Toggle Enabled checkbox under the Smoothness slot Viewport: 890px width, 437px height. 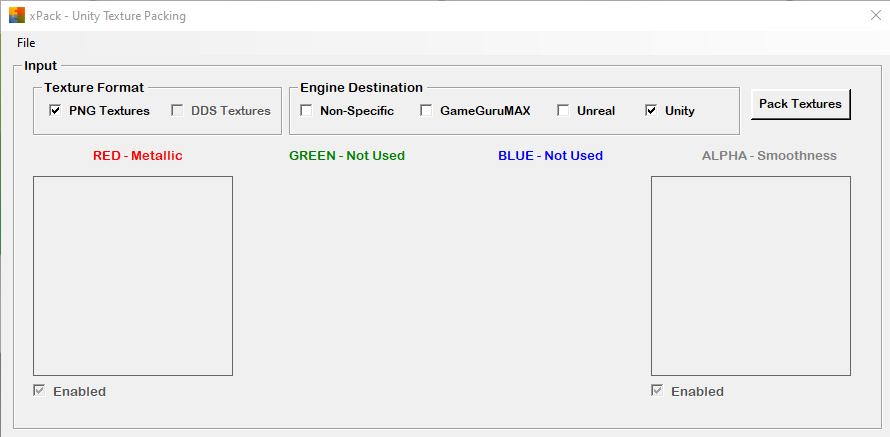[x=657, y=391]
